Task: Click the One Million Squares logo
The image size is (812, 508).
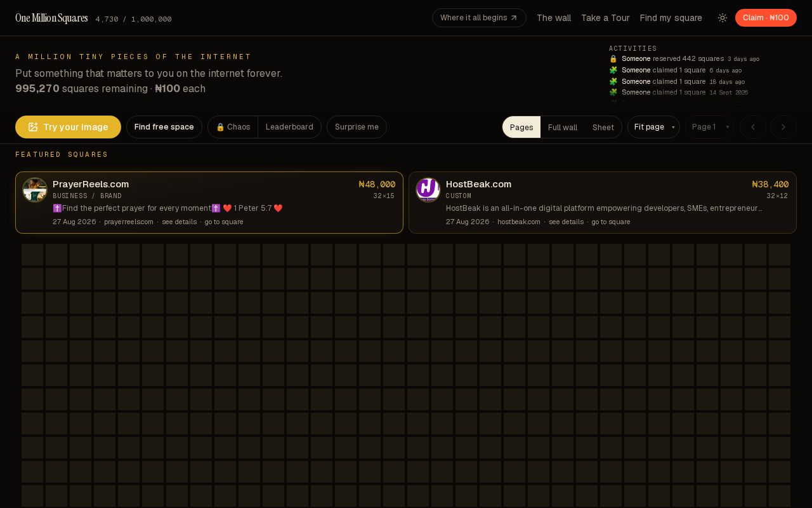Action: point(51,18)
